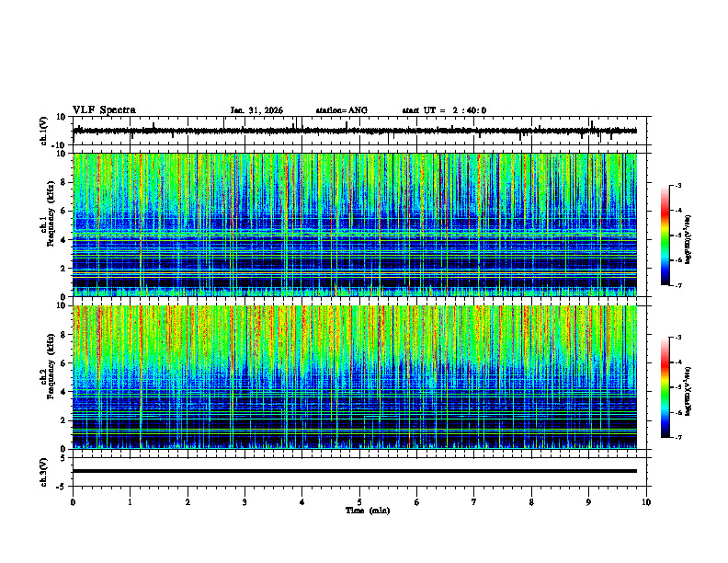Click time axis tick label "2"
728x563 pixels.
[188, 502]
